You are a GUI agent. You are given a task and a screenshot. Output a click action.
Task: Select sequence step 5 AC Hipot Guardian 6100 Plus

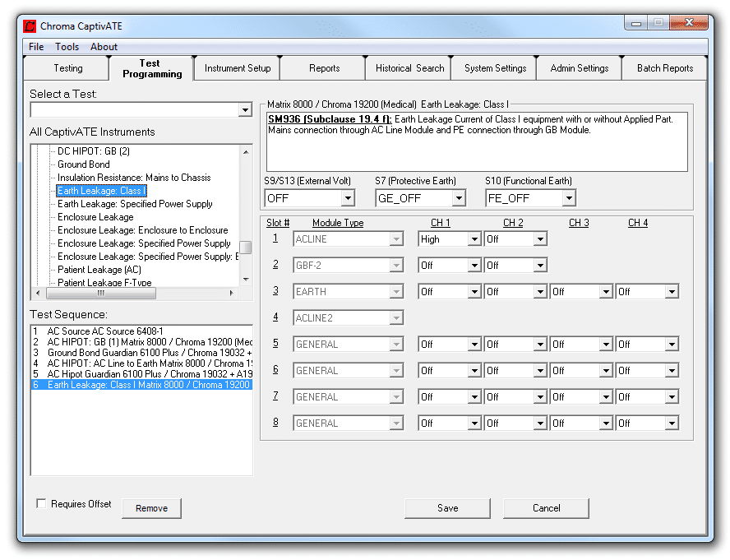pos(141,374)
